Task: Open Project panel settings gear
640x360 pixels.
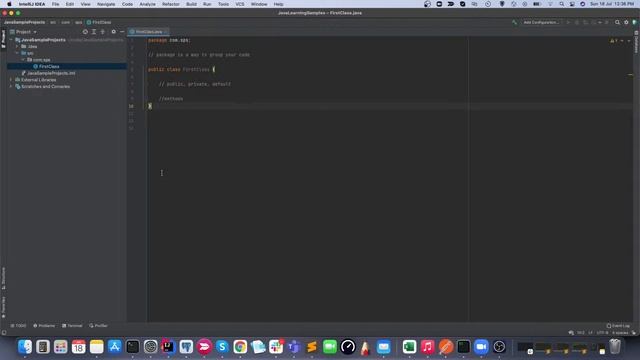Action: point(113,32)
